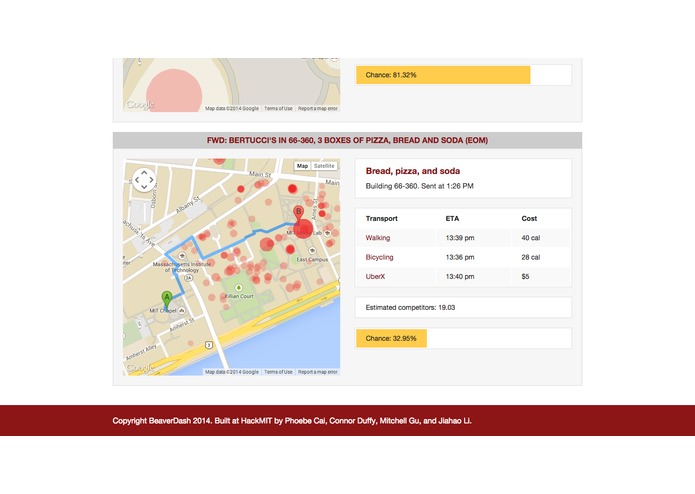Click the route 3 road shield
The height and width of the screenshot is (494, 695).
point(208,345)
